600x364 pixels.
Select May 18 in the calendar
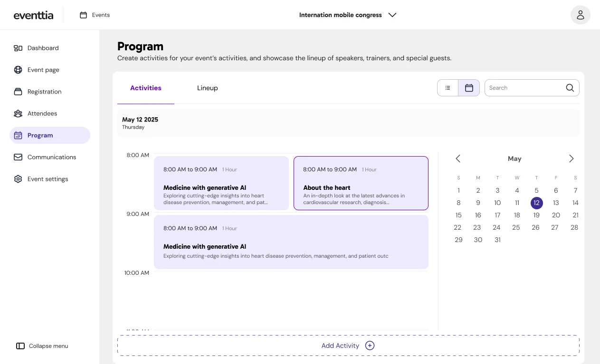[517, 215]
